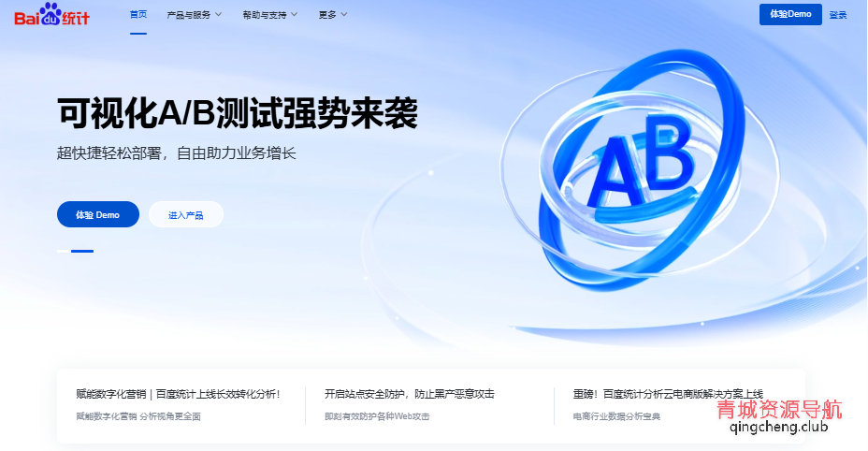Select the 首页 navigation tab
Screen dimensions: 868x451
click(138, 15)
